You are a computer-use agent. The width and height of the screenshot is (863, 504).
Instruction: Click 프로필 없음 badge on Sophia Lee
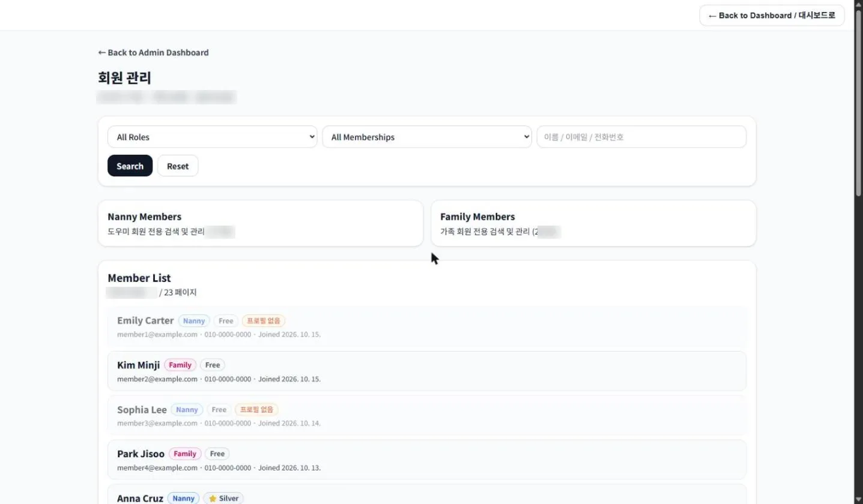pyautogui.click(x=256, y=410)
